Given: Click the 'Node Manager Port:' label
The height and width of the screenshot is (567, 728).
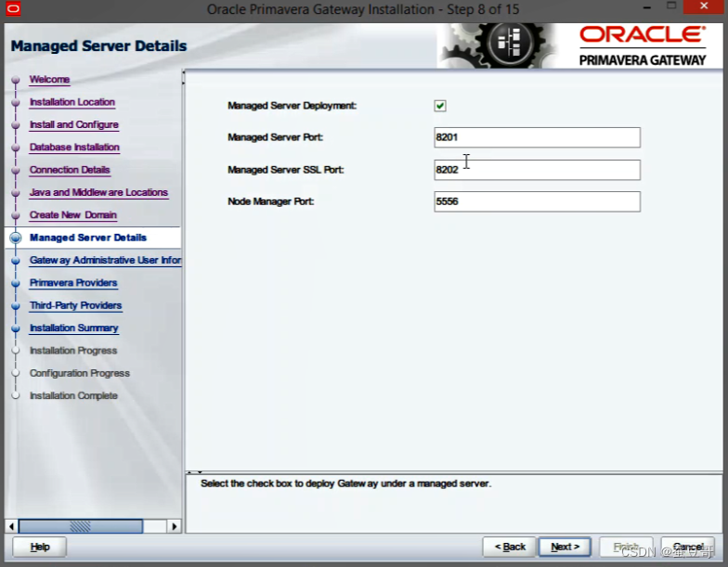Looking at the screenshot, I should pyautogui.click(x=271, y=201).
